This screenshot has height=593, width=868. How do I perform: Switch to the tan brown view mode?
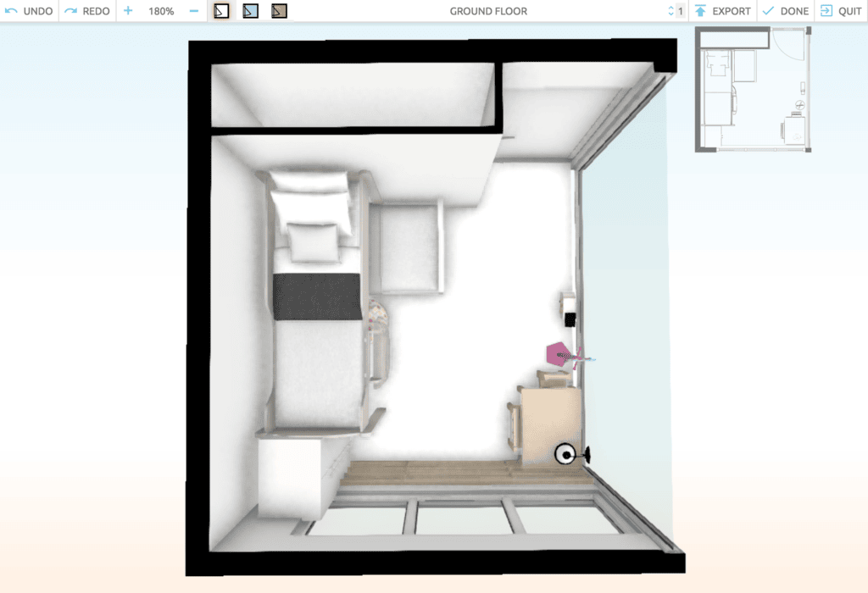(279, 11)
